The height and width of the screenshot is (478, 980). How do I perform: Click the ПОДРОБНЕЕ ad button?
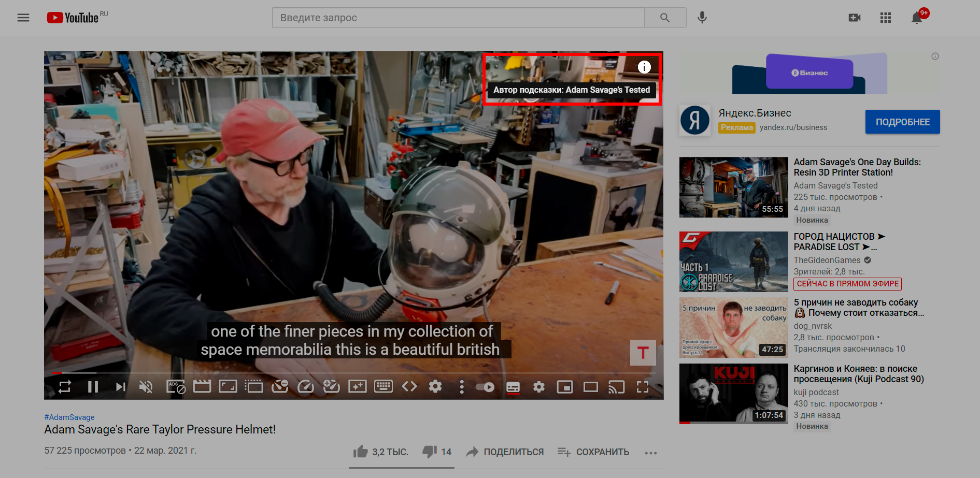[x=903, y=122]
